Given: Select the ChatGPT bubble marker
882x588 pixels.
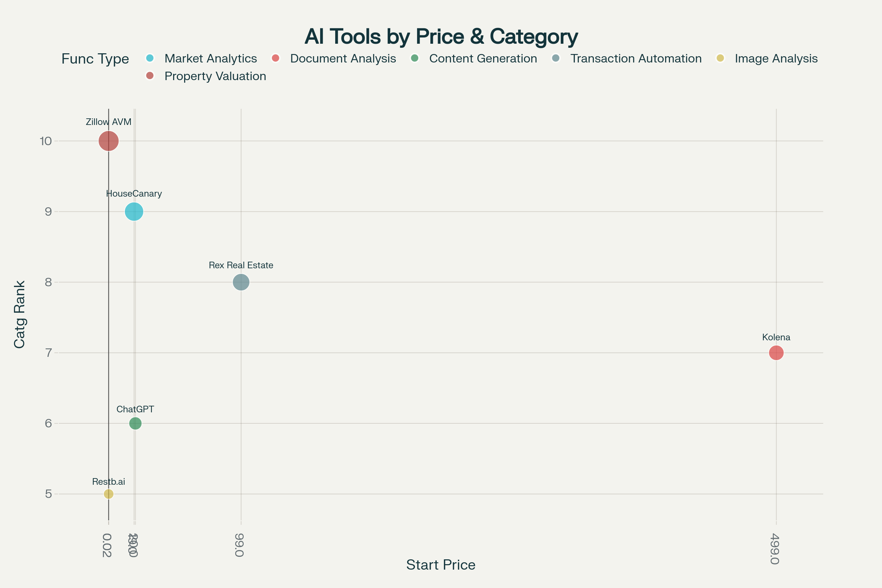Looking at the screenshot, I should (x=135, y=423).
